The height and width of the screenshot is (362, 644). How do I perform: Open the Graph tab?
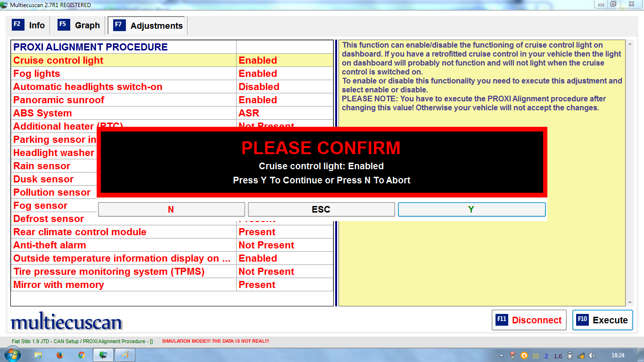[79, 25]
